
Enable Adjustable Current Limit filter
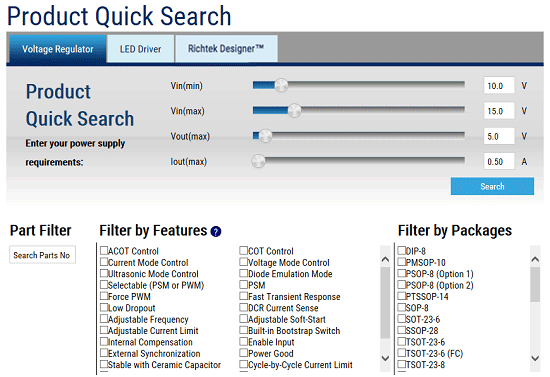(104, 330)
